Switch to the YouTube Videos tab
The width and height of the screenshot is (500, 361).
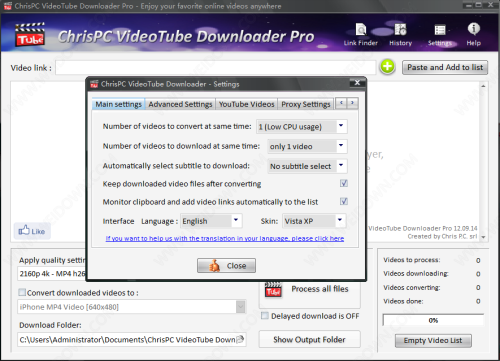247,104
